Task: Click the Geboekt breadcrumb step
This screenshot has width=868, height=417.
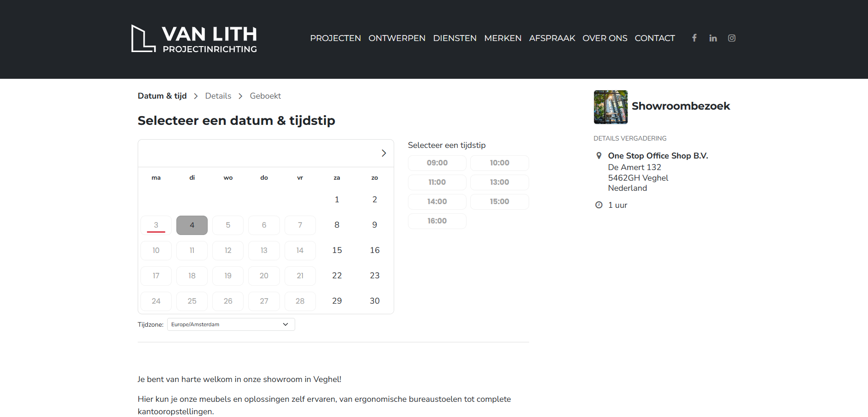Action: coord(265,96)
